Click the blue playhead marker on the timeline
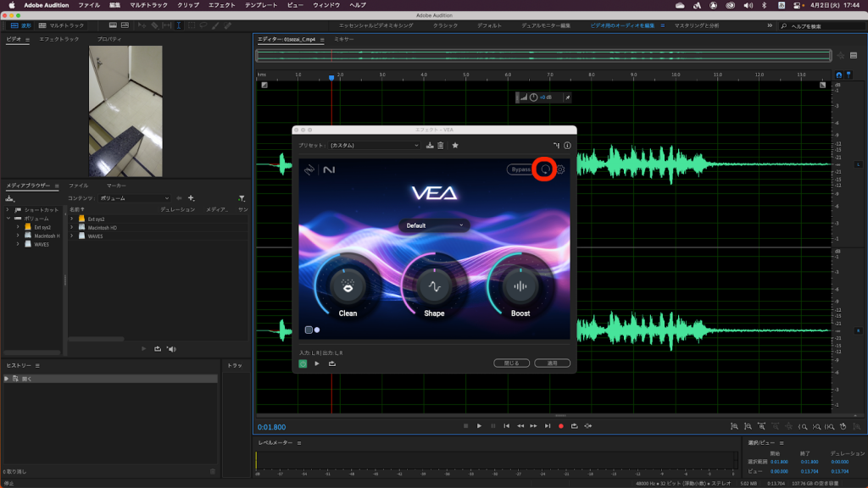 point(331,78)
